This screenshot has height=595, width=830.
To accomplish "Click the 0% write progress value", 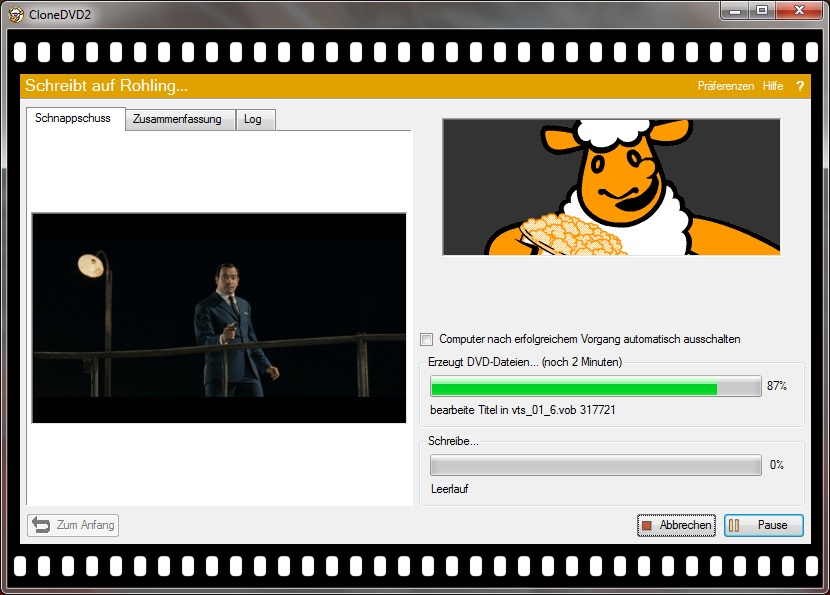I will tap(777, 465).
